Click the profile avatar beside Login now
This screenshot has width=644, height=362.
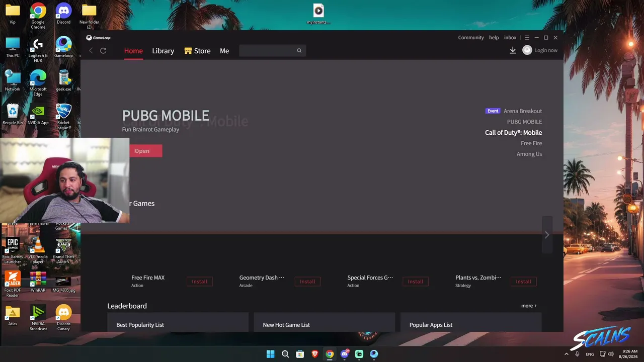point(527,50)
